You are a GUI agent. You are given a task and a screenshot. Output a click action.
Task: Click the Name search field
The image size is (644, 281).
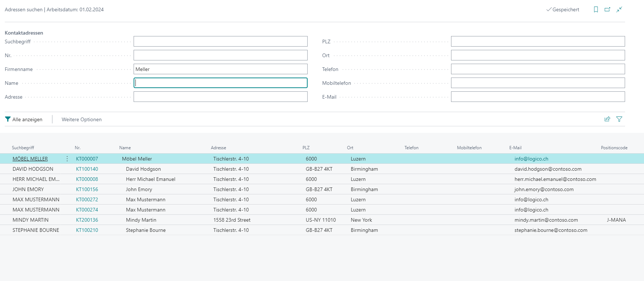[221, 83]
